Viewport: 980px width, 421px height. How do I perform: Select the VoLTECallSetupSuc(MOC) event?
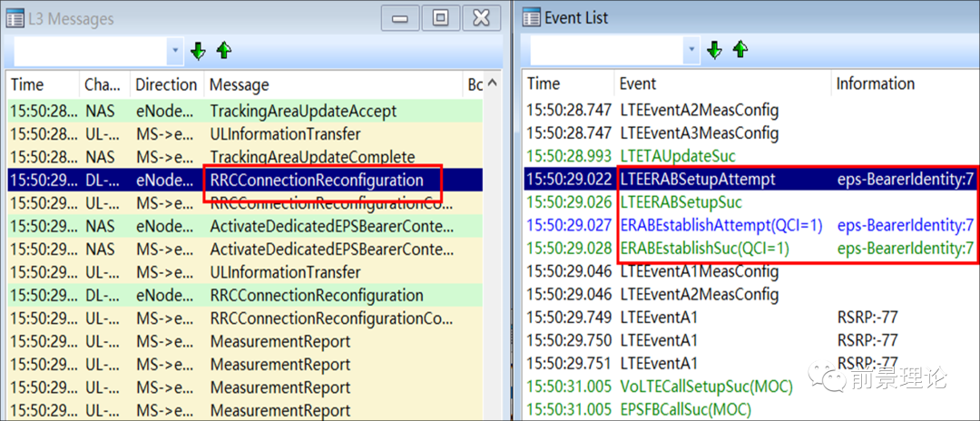point(706,387)
